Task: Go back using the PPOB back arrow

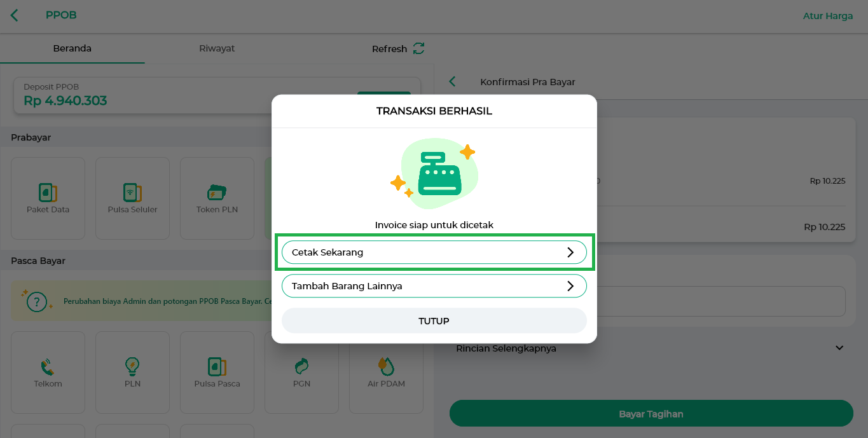Action: pos(14,16)
